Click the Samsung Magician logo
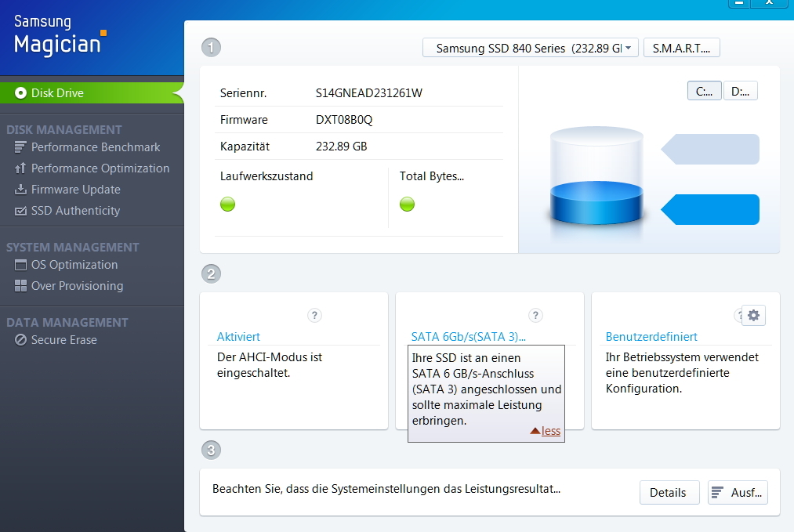Viewport: 794px width, 532px height. (x=60, y=34)
